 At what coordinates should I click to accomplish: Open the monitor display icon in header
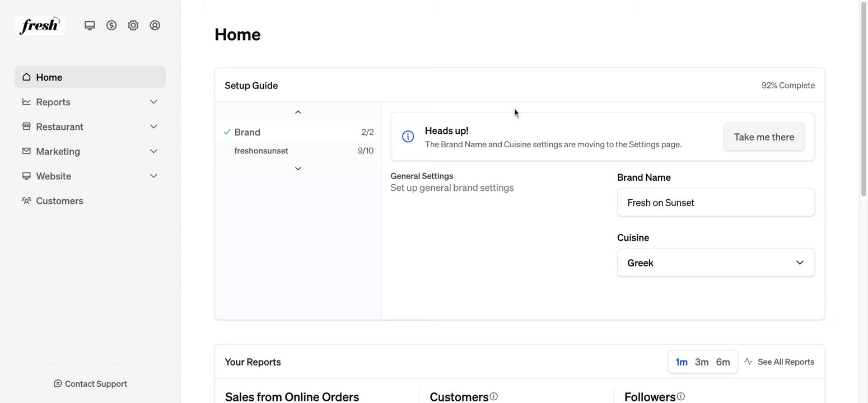pos(90,25)
